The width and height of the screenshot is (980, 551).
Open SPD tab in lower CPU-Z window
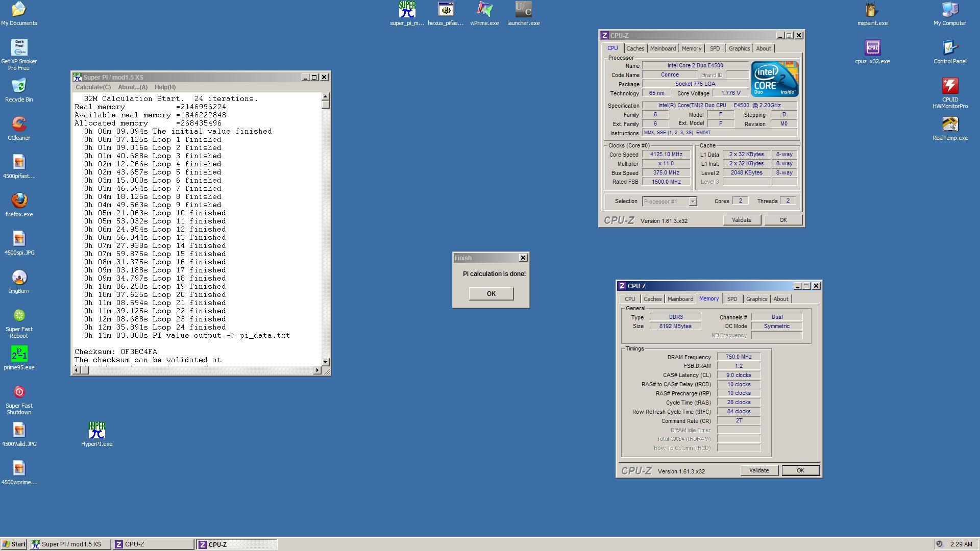(x=732, y=299)
